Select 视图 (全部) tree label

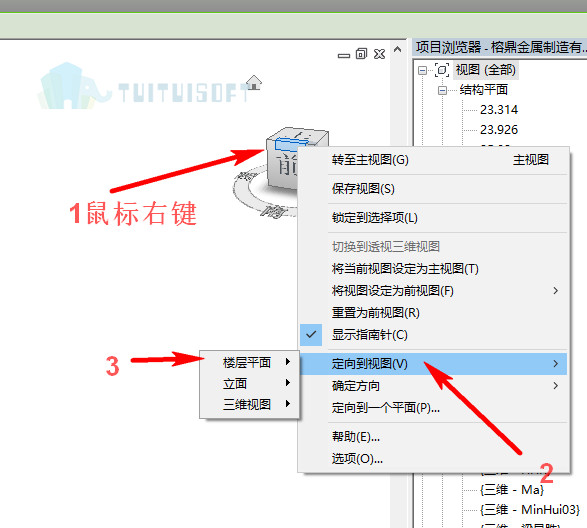[x=486, y=70]
